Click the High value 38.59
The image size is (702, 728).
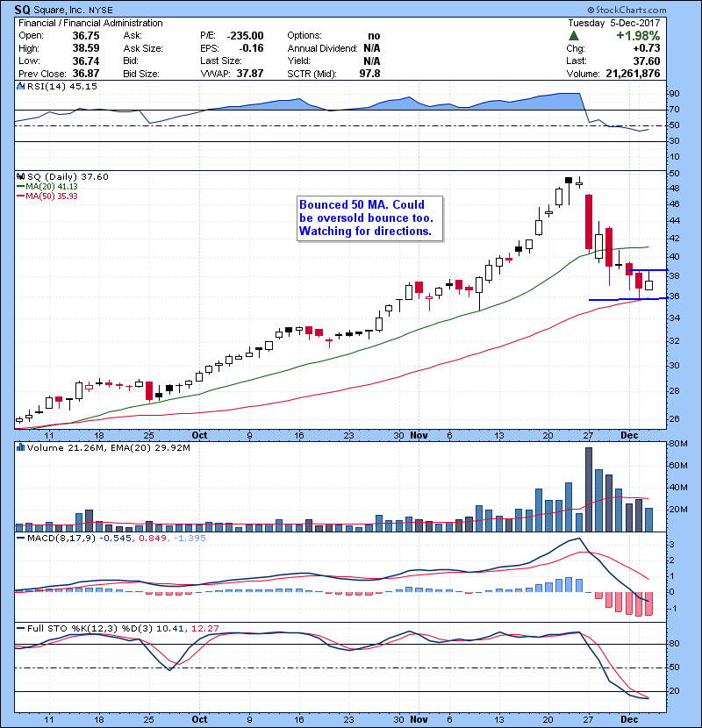[86, 48]
